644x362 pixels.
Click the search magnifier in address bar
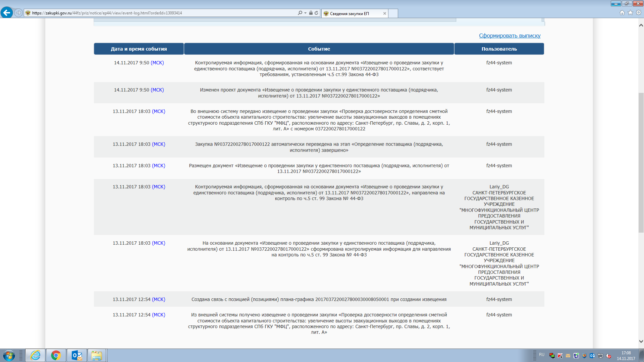point(300,13)
